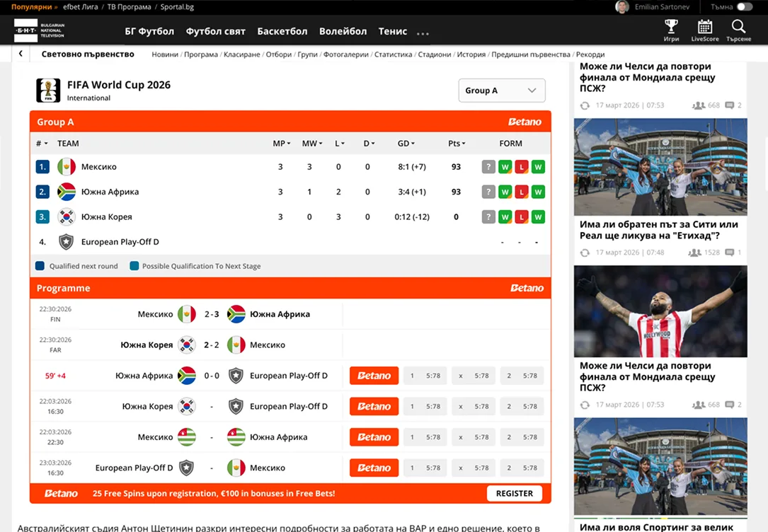Open the BNT logo home link
768x532 pixels.
coord(39,30)
